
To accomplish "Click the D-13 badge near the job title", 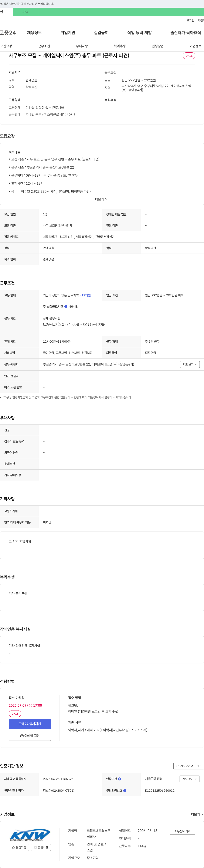I will tap(189, 56).
